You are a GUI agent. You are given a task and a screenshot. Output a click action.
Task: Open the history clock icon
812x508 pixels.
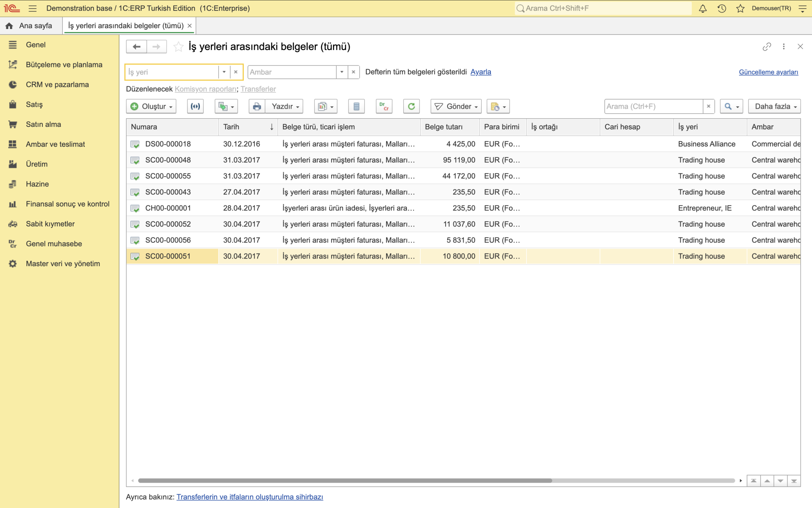(722, 8)
